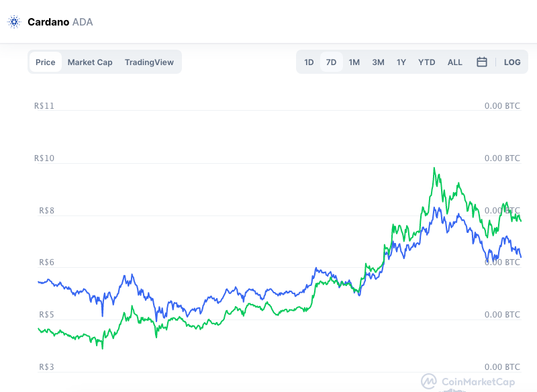This screenshot has width=537, height=392.
Task: Click the R$8 axis label
Action: tap(46, 211)
